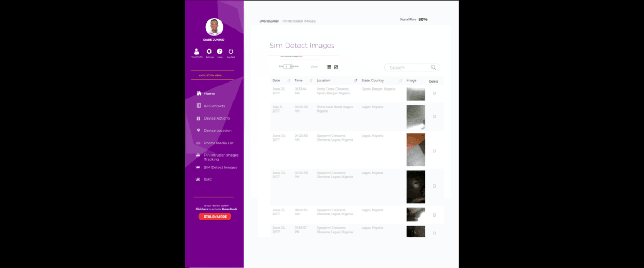Tick delete checkbox for June 26 row

(x=434, y=233)
